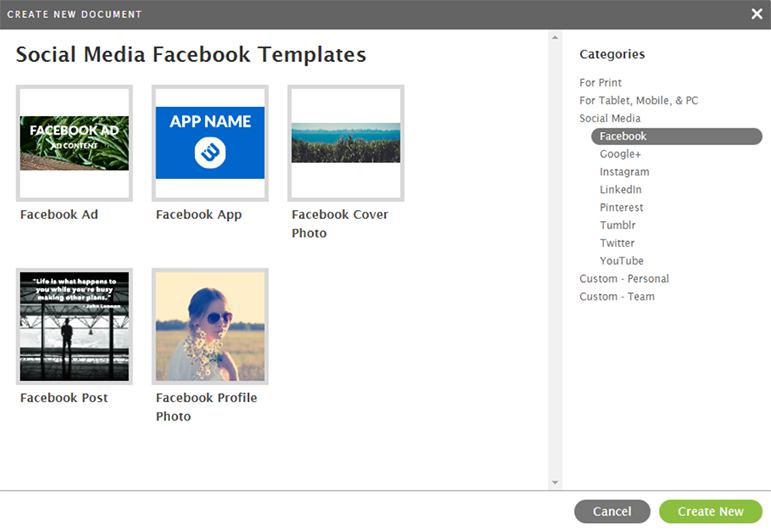Select the Tumblr subcategory
Screen dimensions: 771x530
tap(618, 225)
